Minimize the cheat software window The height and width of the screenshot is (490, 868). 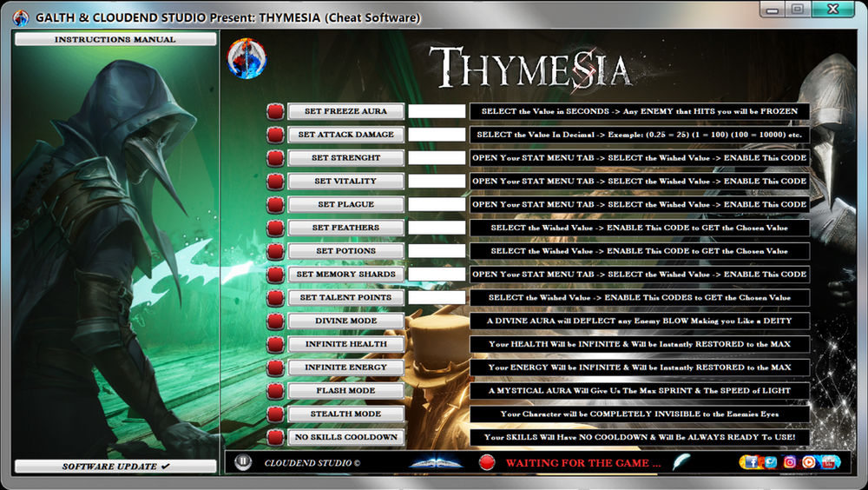coord(773,10)
